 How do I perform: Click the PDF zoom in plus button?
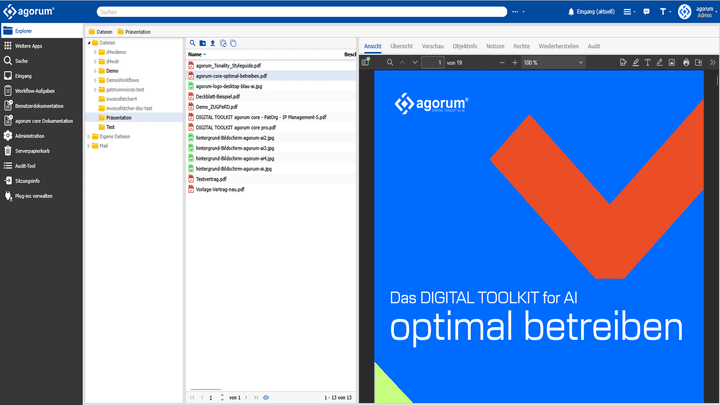pyautogui.click(x=515, y=62)
